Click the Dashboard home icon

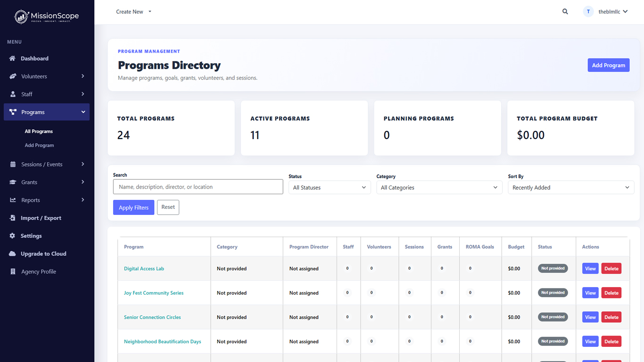[12, 58]
